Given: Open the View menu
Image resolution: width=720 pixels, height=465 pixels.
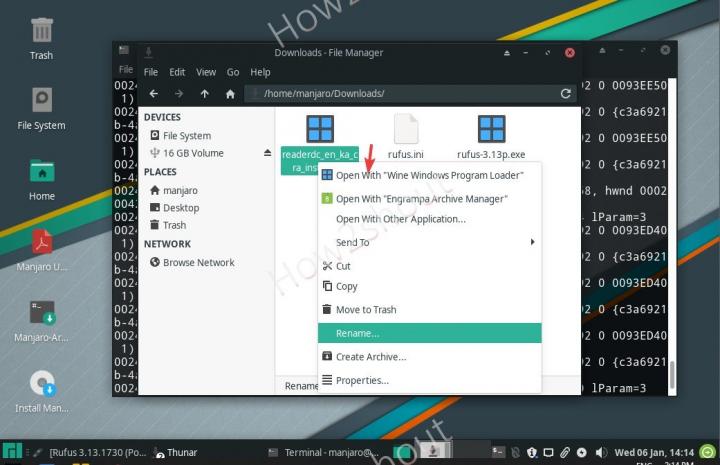Looking at the screenshot, I should [x=206, y=72].
